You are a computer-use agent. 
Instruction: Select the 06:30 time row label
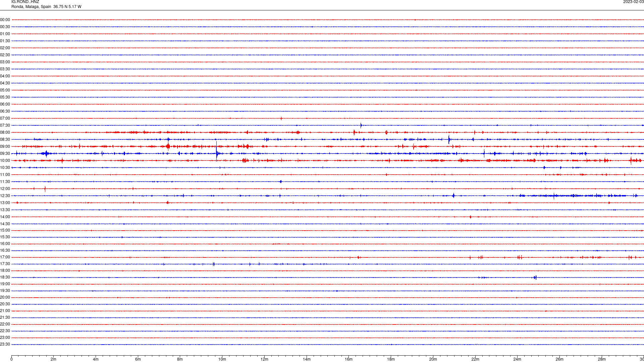(x=5, y=111)
